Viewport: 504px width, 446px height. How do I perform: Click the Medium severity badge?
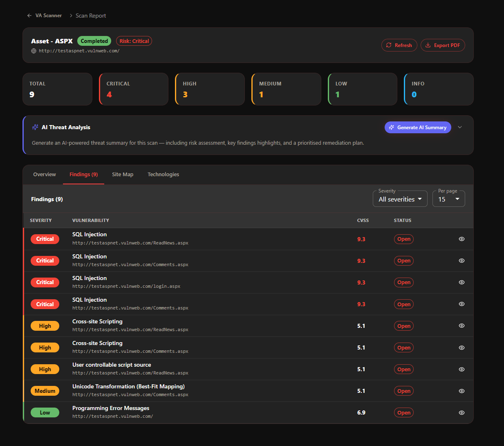(x=45, y=391)
